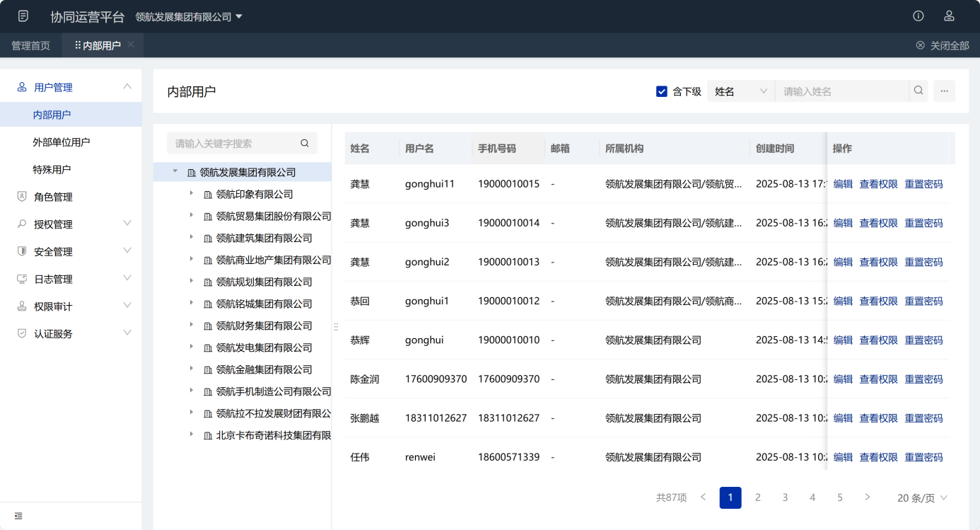
Task: Expand the 领航贸易集团股份有限公司 tree arrow
Action: [x=192, y=215]
